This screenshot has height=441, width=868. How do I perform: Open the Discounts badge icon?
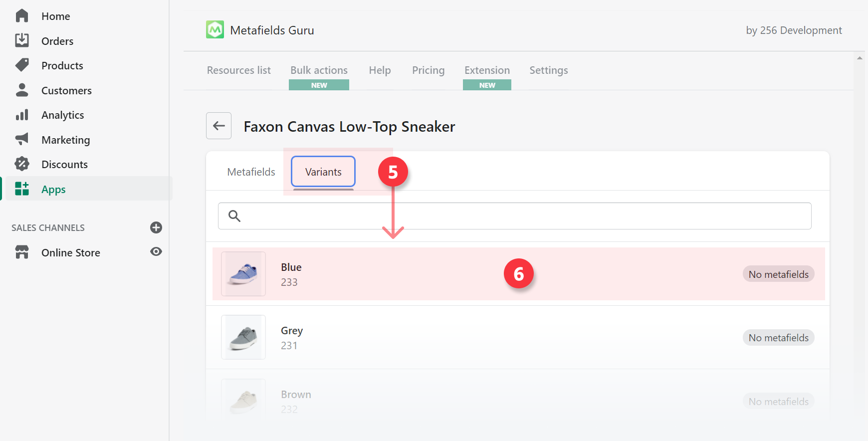22,164
